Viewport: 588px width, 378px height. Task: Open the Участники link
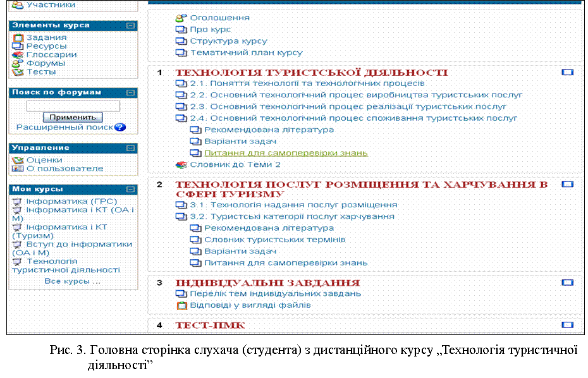tap(51, 5)
